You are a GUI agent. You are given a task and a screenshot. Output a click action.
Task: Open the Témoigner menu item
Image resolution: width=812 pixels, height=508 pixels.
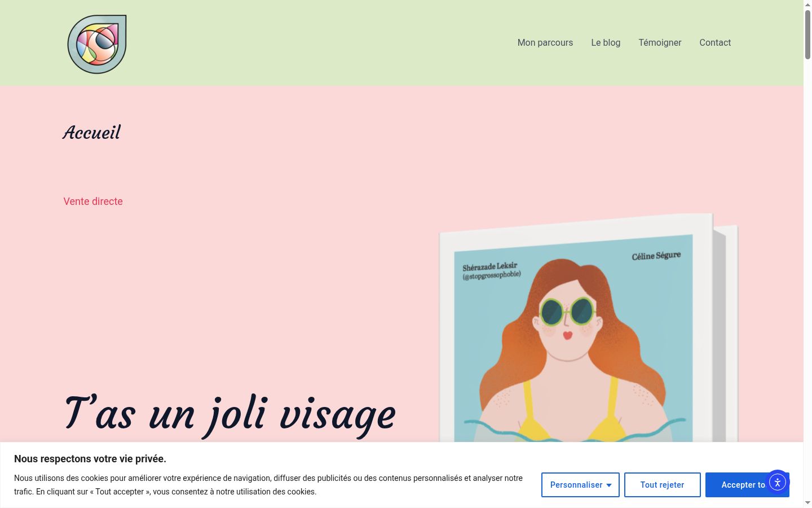pyautogui.click(x=660, y=42)
